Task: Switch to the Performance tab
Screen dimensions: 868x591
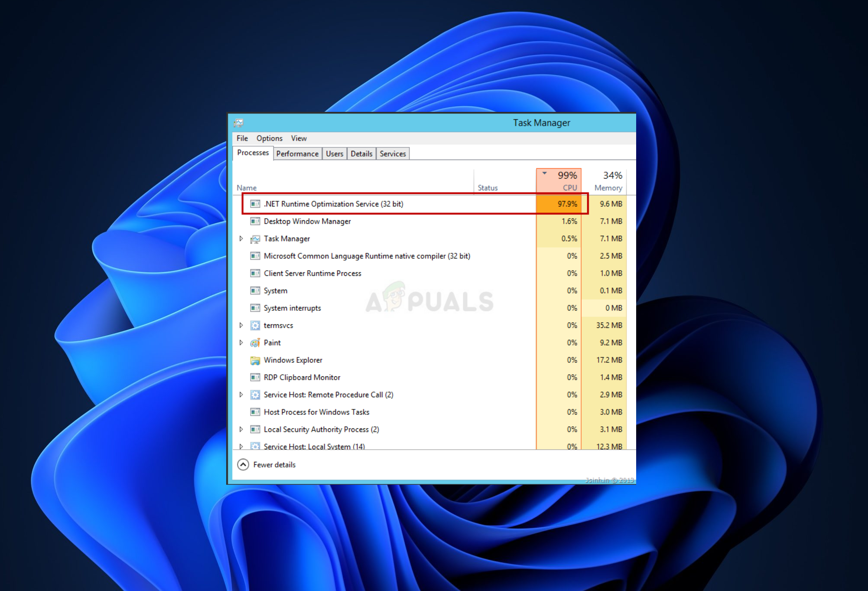Action: [x=297, y=153]
